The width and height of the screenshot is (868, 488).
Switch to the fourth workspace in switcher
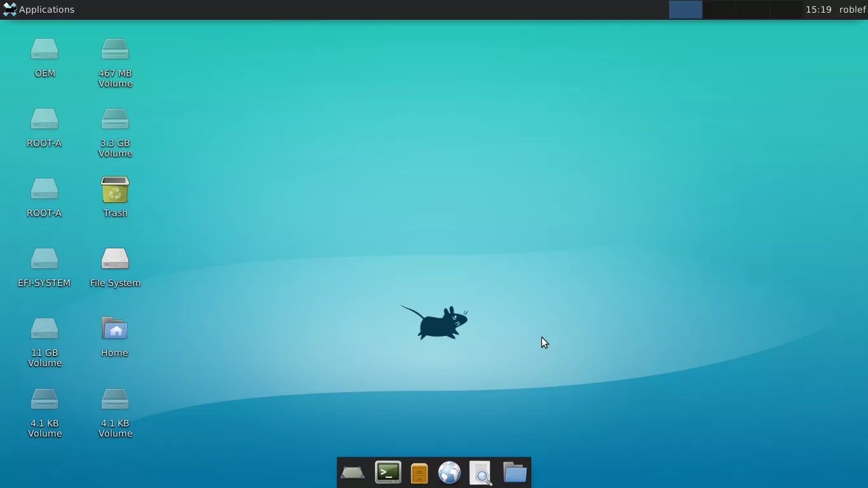tap(786, 10)
